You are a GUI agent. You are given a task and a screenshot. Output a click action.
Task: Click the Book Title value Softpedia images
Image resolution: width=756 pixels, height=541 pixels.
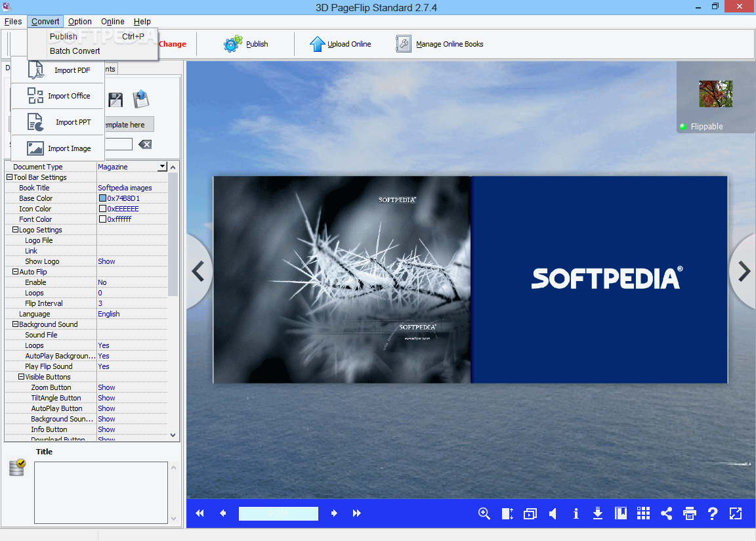coord(125,188)
